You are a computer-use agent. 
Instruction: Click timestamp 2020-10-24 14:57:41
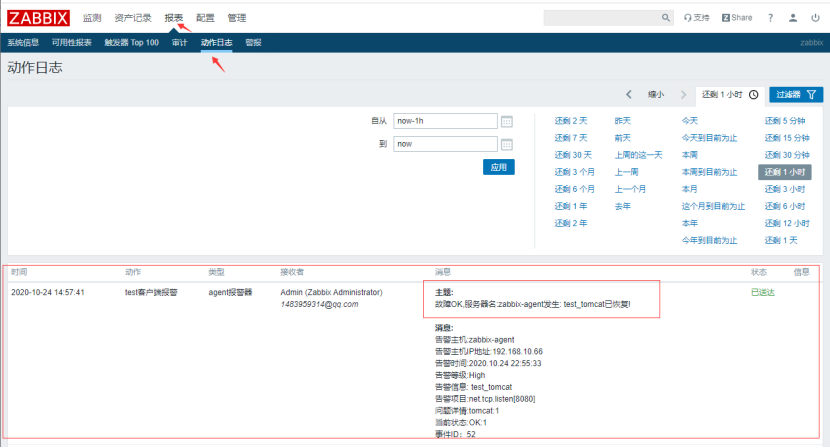click(x=48, y=292)
